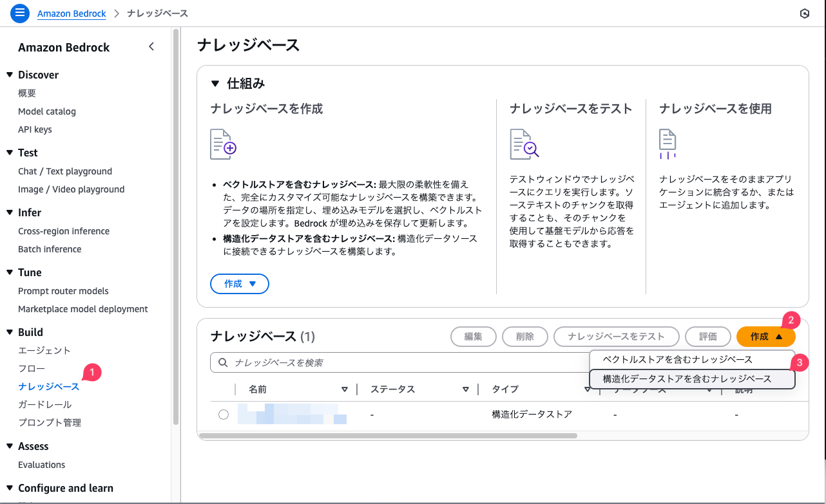Collapse the 仕組み panel

tap(215, 84)
